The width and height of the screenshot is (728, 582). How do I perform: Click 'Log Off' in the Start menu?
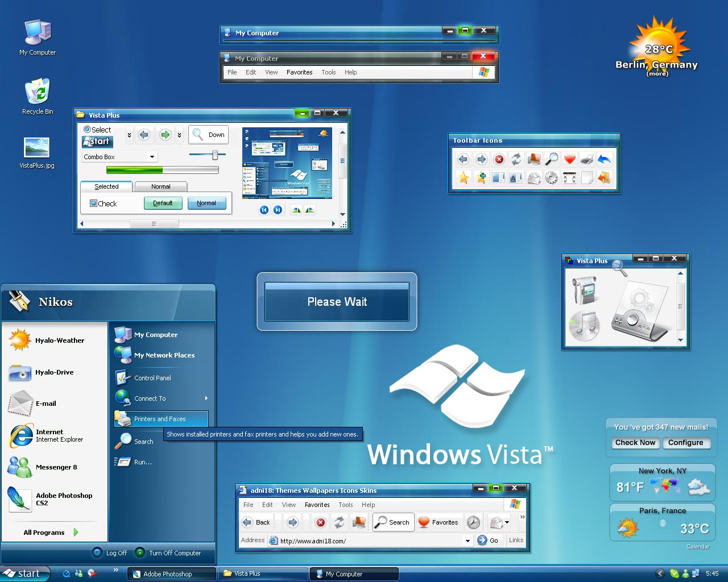pos(109,552)
